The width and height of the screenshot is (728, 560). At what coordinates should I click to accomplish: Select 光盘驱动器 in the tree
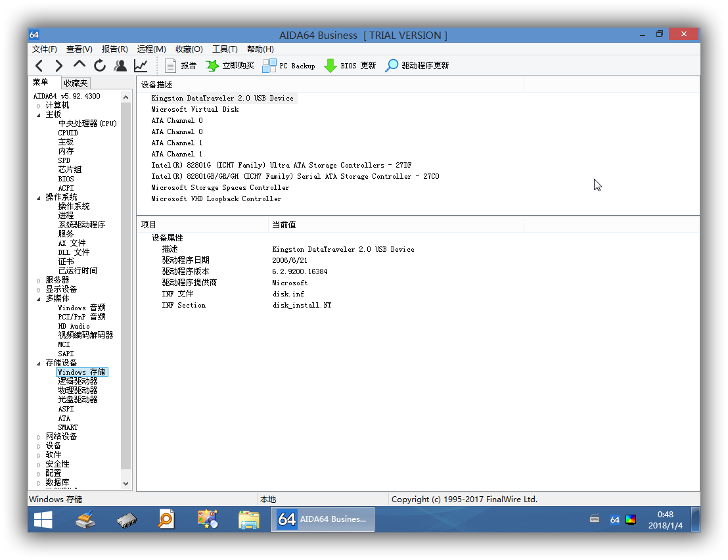pos(78,400)
